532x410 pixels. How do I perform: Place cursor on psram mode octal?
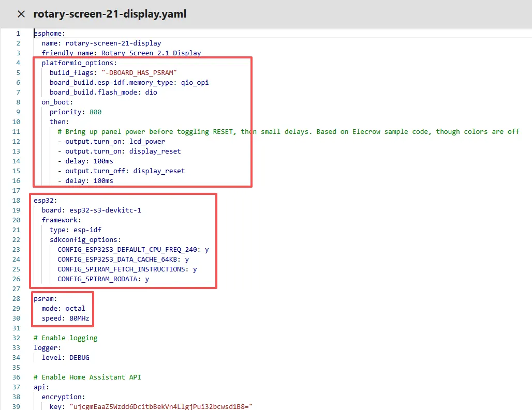pyautogui.click(x=75, y=308)
